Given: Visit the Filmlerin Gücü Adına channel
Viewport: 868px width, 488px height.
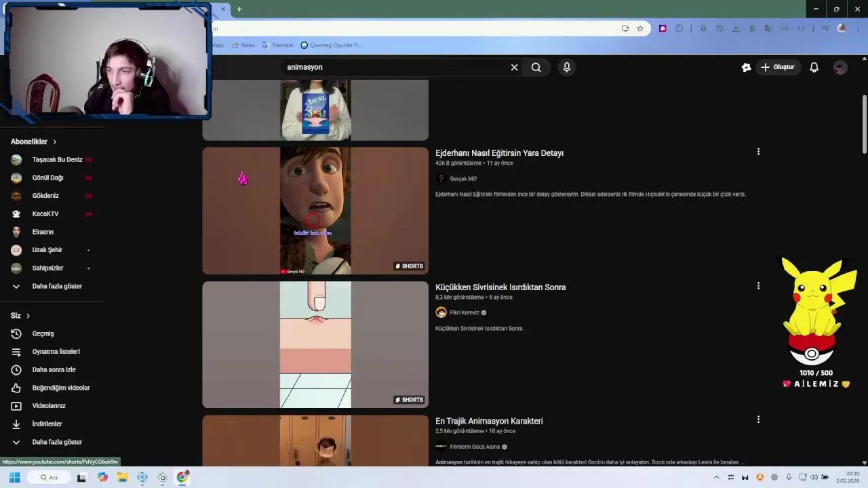Looking at the screenshot, I should point(475,447).
